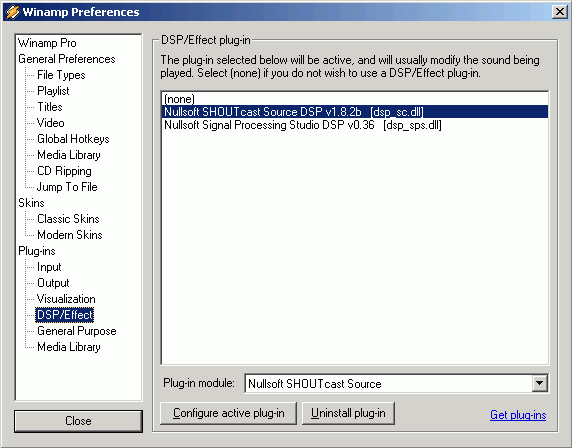The height and width of the screenshot is (448, 572).
Task: Open the Plug-ins category
Action: 37,251
